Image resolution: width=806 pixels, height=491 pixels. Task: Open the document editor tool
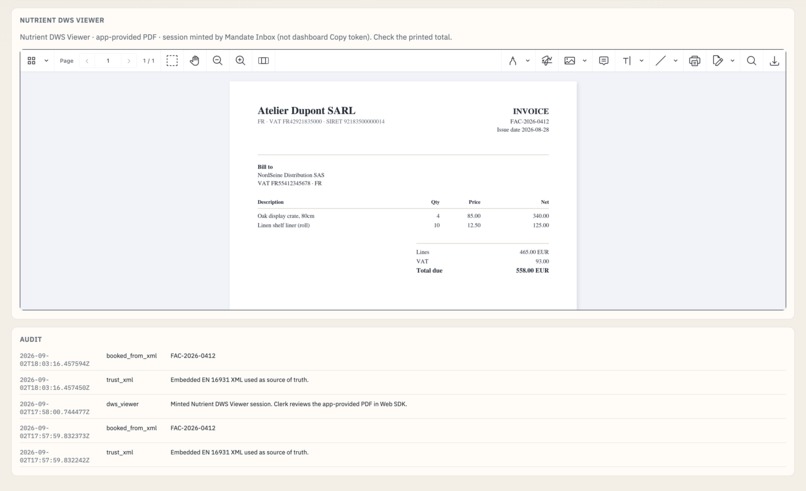click(718, 61)
